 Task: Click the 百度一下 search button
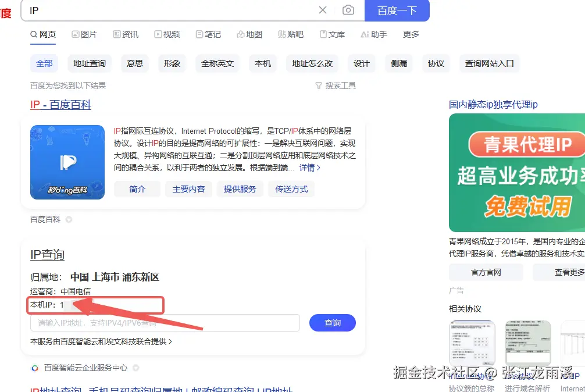(x=397, y=10)
